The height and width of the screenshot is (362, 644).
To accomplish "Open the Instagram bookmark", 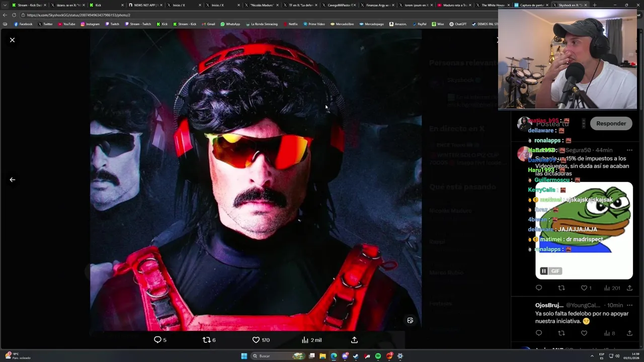I will coord(90,24).
